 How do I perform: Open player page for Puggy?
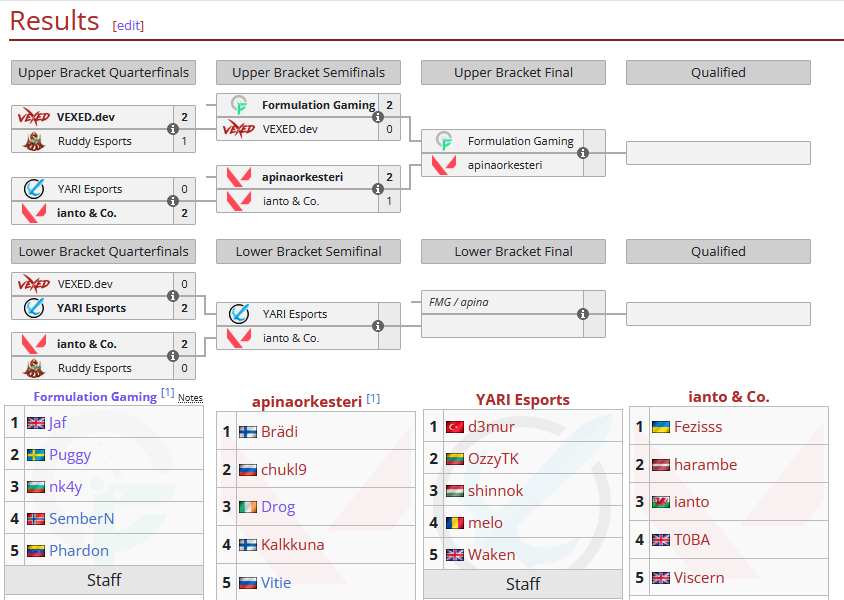tap(70, 455)
